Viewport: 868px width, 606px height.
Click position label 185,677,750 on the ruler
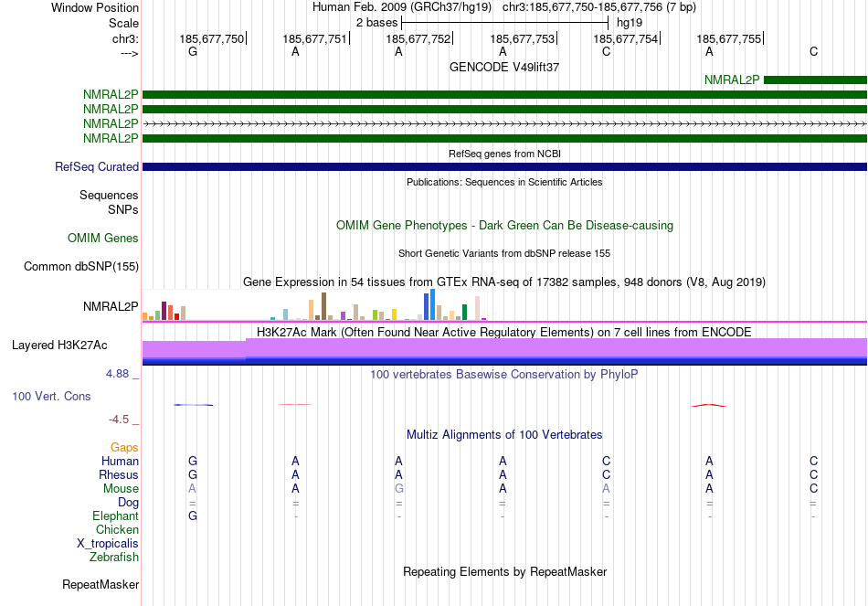point(211,38)
